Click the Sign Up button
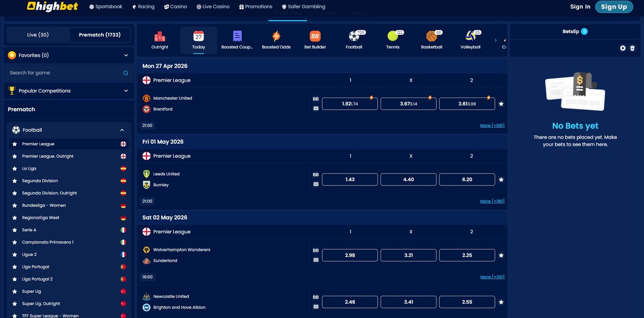 [614, 7]
